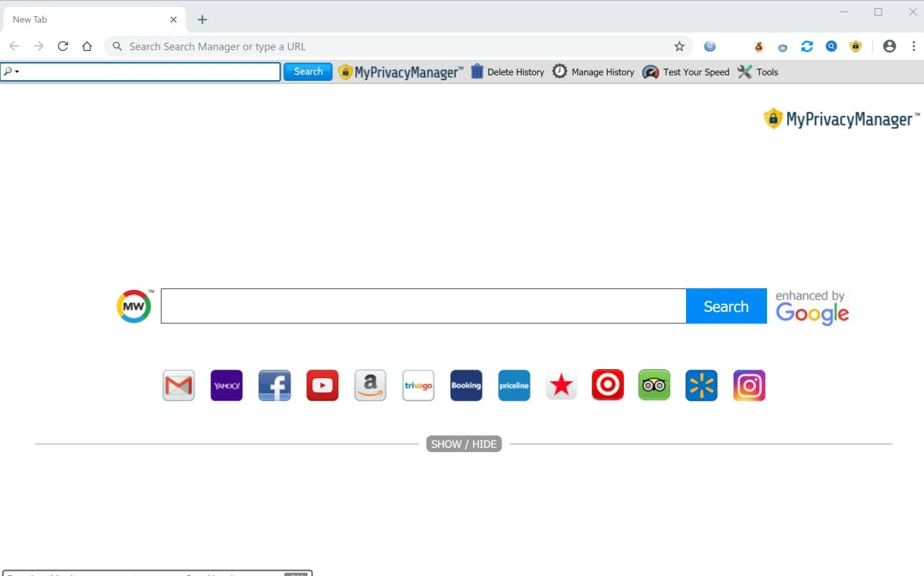
Task: Open the Booking shortcut icon
Action: pyautogui.click(x=466, y=385)
